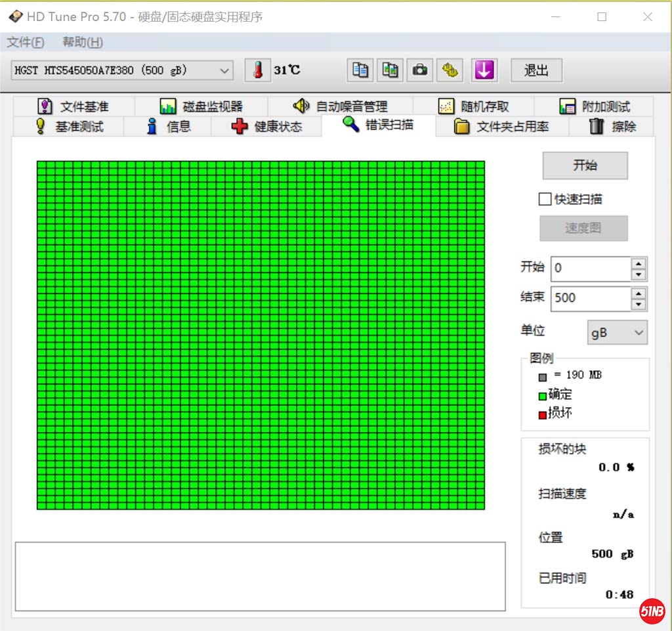672x631 pixels.
Task: Open the 单位 gB unit dropdown
Action: coord(617,333)
